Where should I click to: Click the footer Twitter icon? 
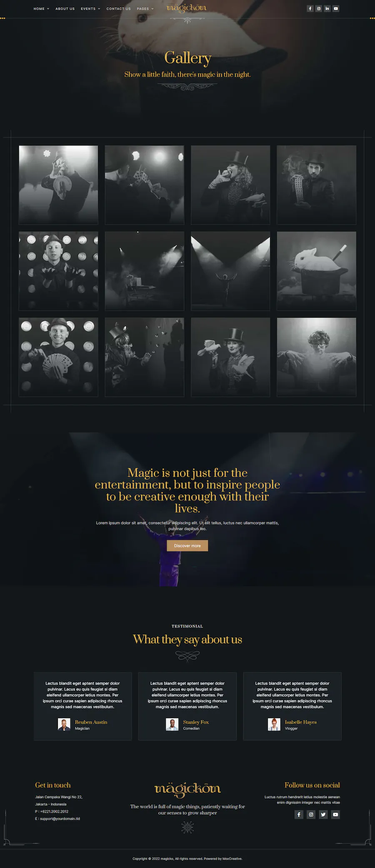pyautogui.click(x=323, y=814)
